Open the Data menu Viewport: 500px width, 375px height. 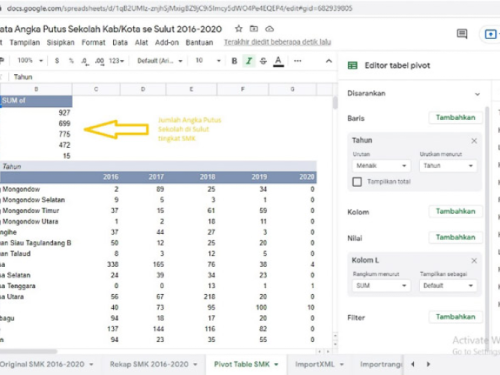[120, 43]
